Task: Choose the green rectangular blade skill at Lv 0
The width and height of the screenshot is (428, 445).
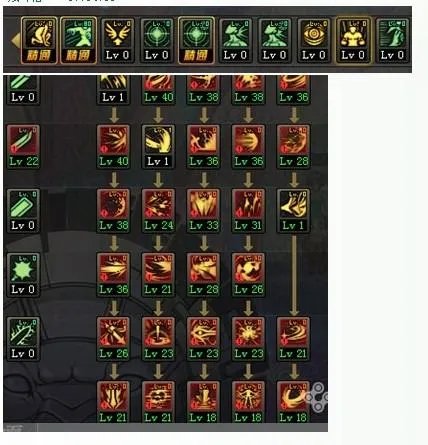Action: click(23, 210)
